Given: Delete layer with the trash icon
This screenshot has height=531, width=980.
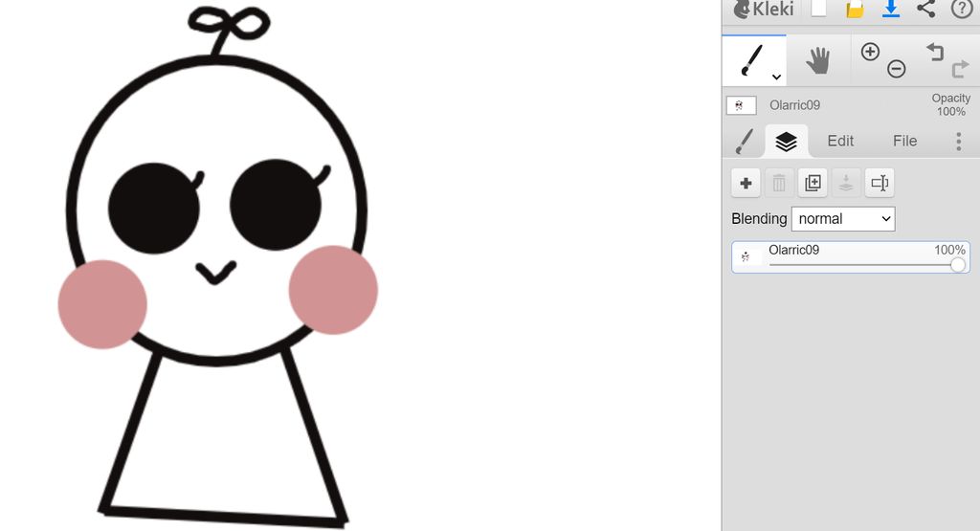Looking at the screenshot, I should pyautogui.click(x=779, y=183).
